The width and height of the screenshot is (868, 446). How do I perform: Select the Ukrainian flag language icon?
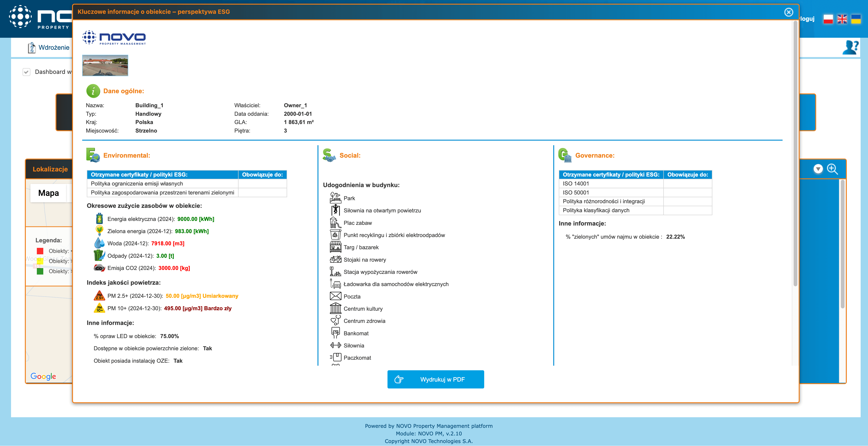(856, 19)
